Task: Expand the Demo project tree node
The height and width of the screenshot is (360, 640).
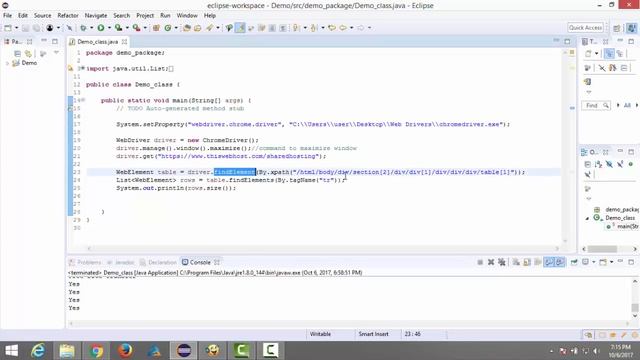Action: (7, 63)
